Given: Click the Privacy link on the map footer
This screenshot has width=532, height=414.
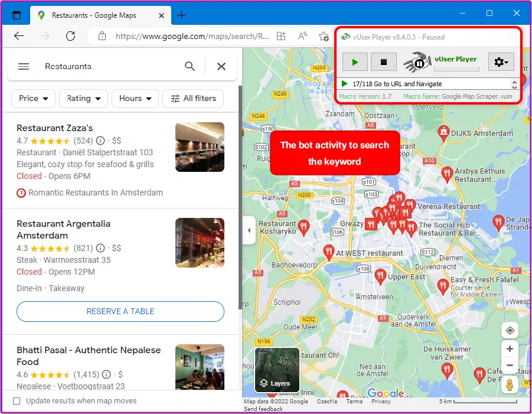Looking at the screenshot, I should pos(381,402).
